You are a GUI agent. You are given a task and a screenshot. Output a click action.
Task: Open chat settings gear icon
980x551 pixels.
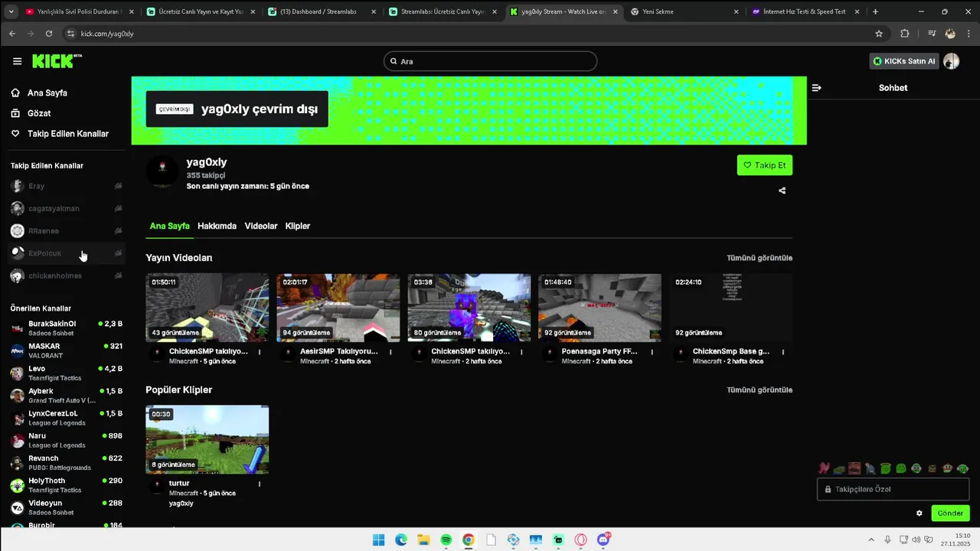point(920,514)
